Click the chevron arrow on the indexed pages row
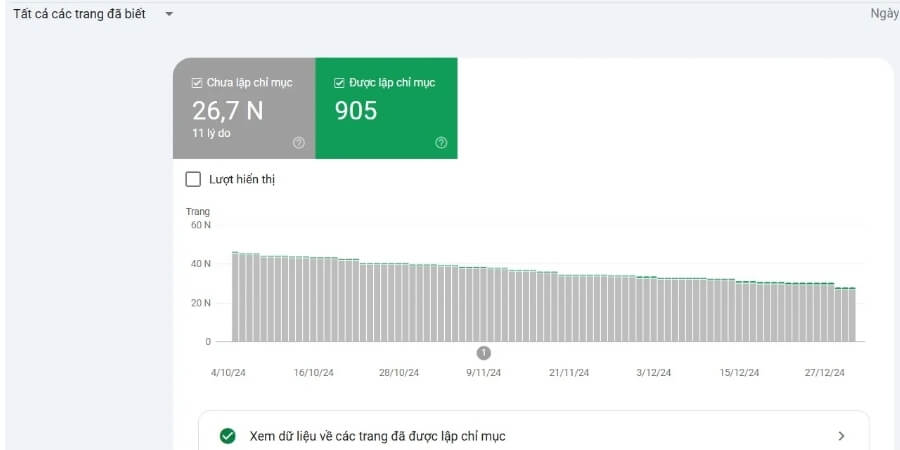 pyautogui.click(x=841, y=436)
